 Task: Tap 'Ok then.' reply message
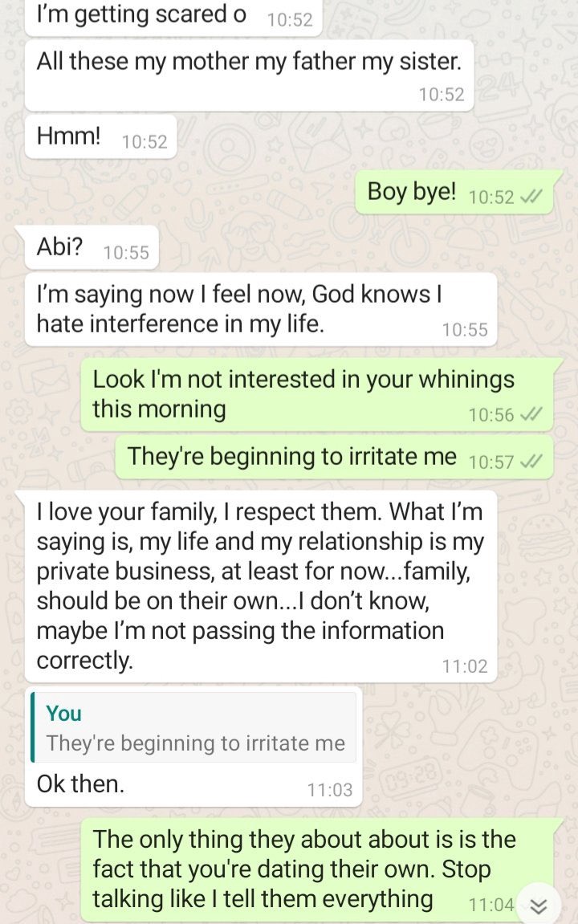[193, 747]
